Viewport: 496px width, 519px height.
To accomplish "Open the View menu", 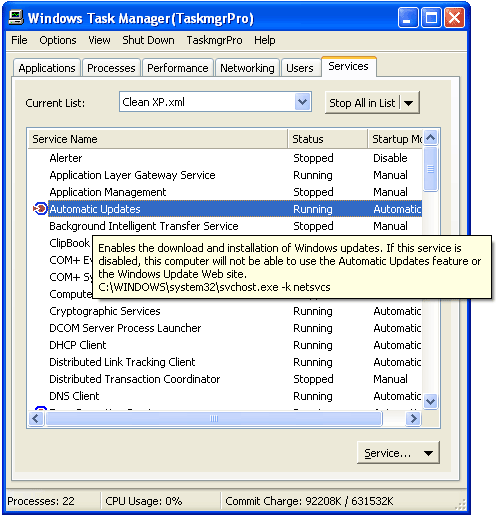I will [99, 40].
